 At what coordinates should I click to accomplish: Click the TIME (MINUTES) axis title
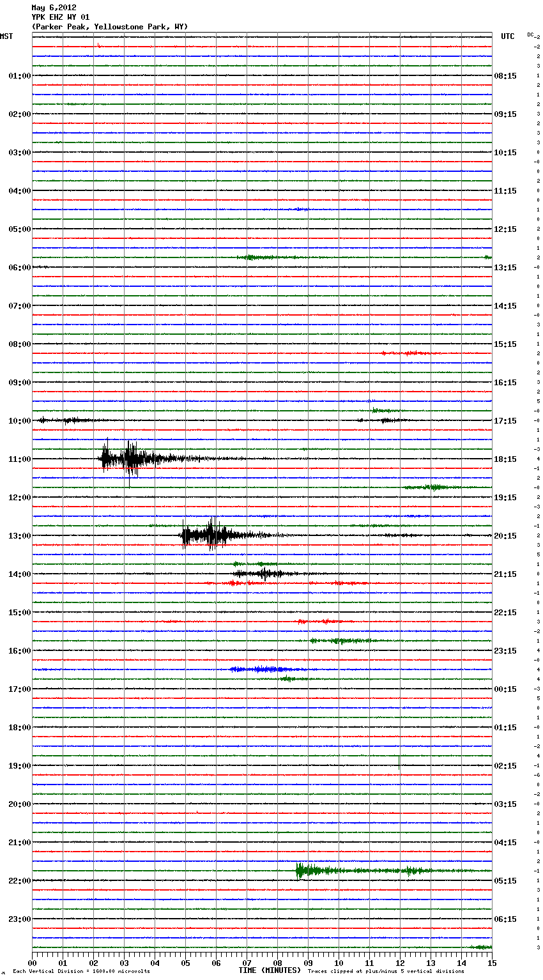270,970
